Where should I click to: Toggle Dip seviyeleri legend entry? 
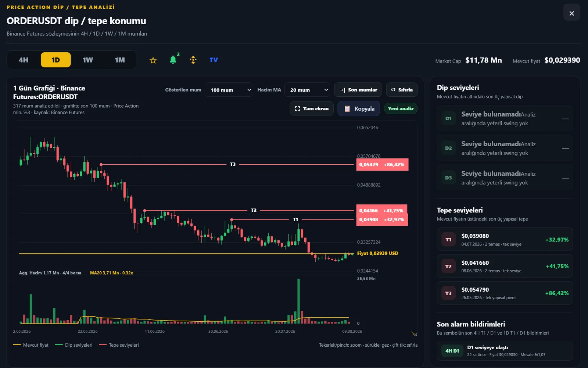click(x=73, y=345)
